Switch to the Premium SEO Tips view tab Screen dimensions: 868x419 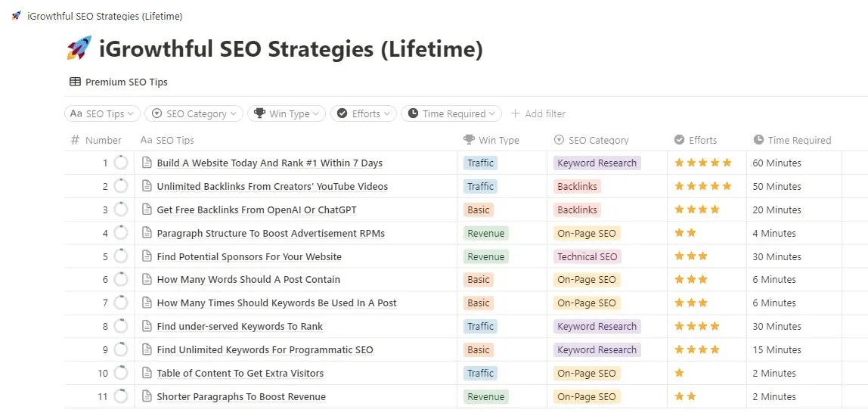[x=119, y=82]
